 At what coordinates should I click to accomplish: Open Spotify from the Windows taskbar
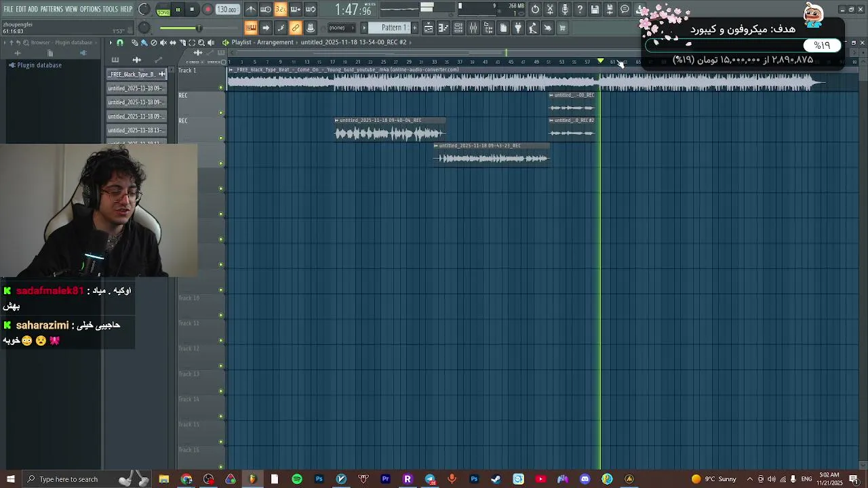pyautogui.click(x=296, y=479)
